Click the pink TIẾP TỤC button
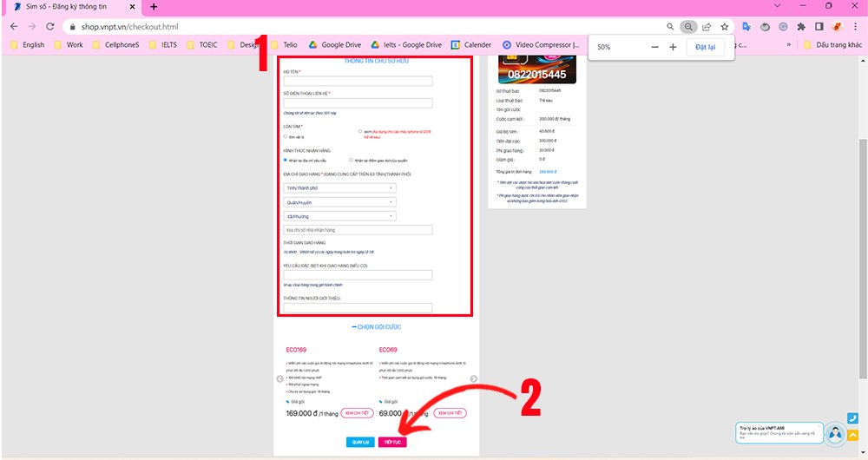Image resolution: width=868 pixels, height=460 pixels. [x=392, y=443]
